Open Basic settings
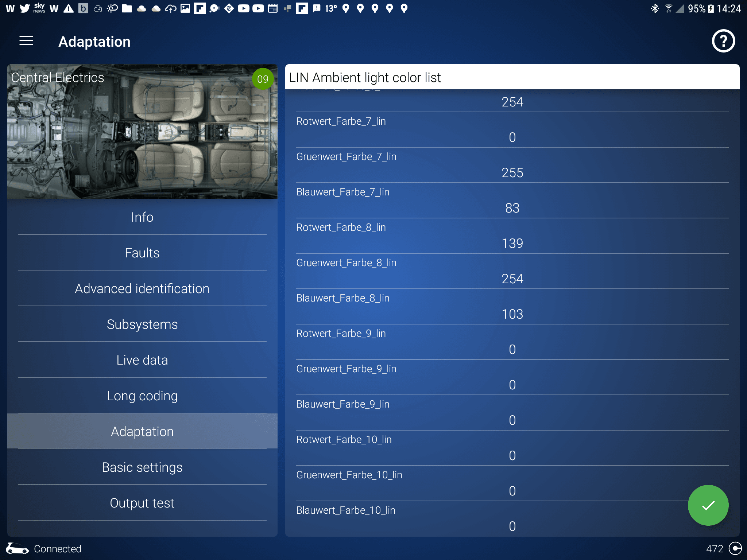This screenshot has width=747, height=560. coord(142,467)
